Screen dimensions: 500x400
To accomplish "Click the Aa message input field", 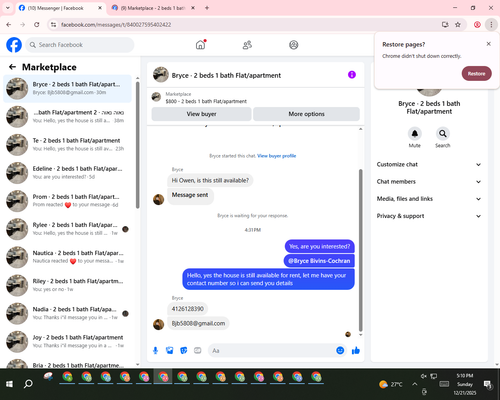I will tap(272, 351).
